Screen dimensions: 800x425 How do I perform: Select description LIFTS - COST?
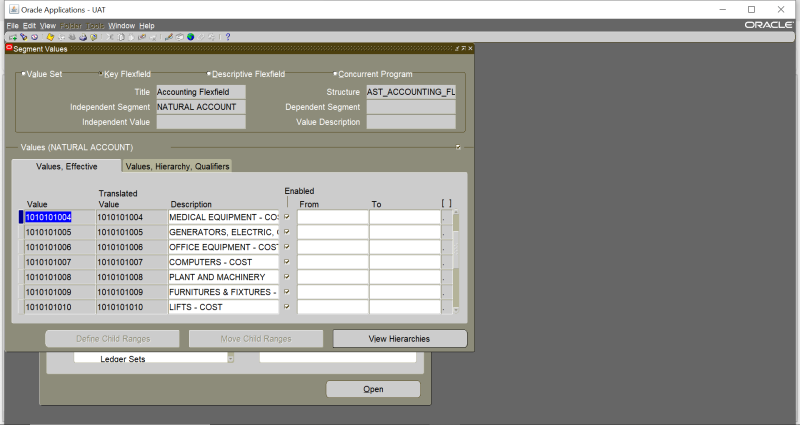click(223, 307)
